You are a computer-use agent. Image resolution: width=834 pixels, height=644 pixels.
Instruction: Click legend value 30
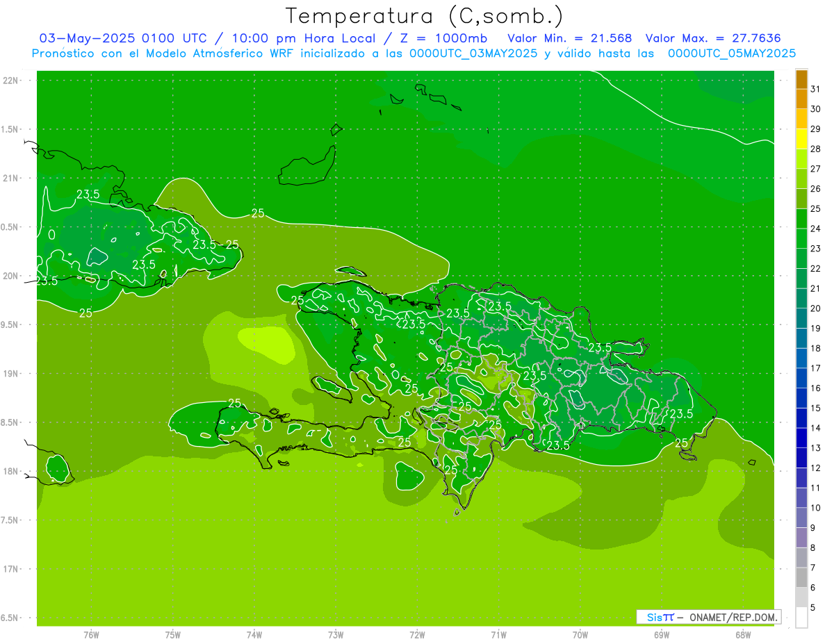[x=816, y=108]
